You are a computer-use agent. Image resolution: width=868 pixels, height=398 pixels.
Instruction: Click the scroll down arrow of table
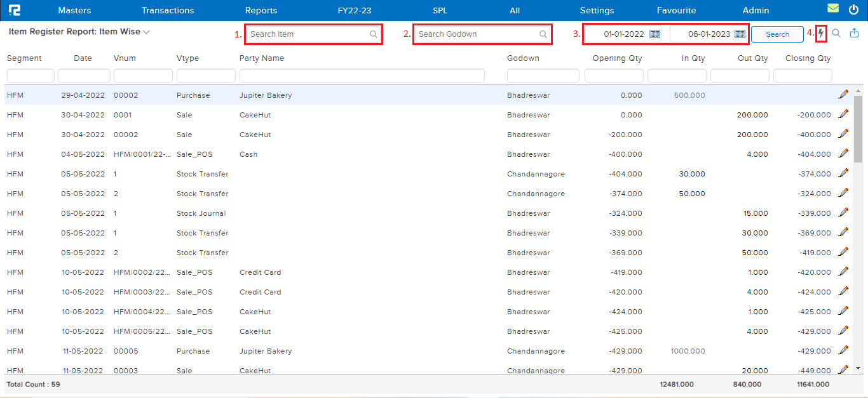(858, 368)
